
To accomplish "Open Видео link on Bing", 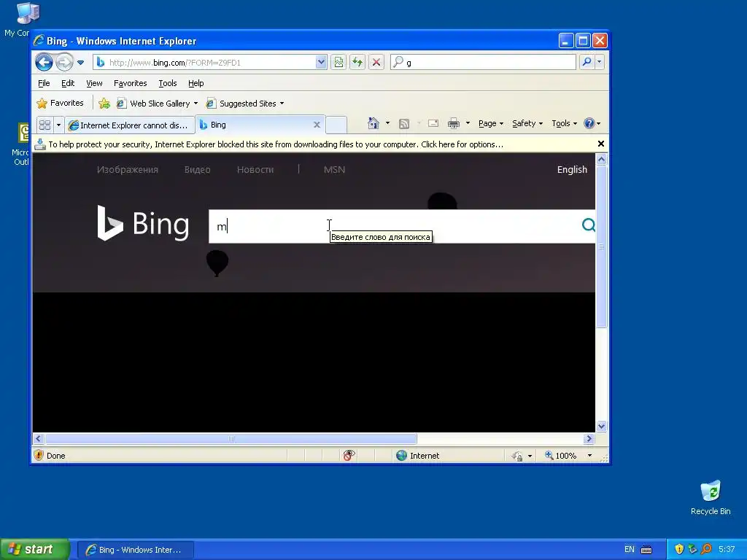I will [x=197, y=169].
